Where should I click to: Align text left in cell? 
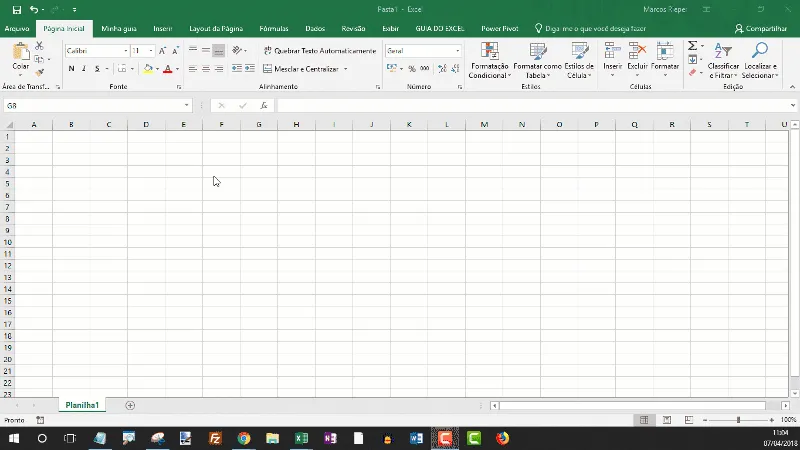coord(192,68)
